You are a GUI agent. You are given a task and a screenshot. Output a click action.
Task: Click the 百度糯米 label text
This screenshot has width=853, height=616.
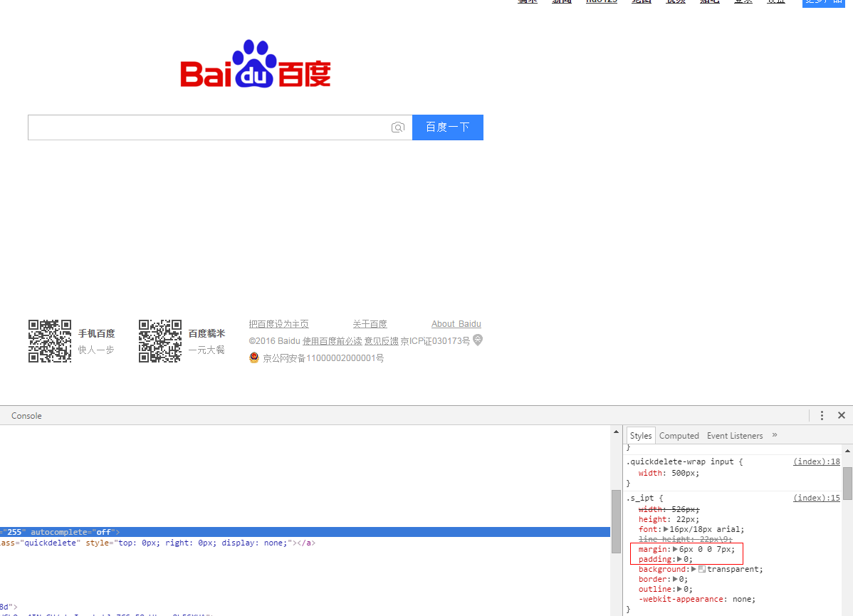(206, 333)
